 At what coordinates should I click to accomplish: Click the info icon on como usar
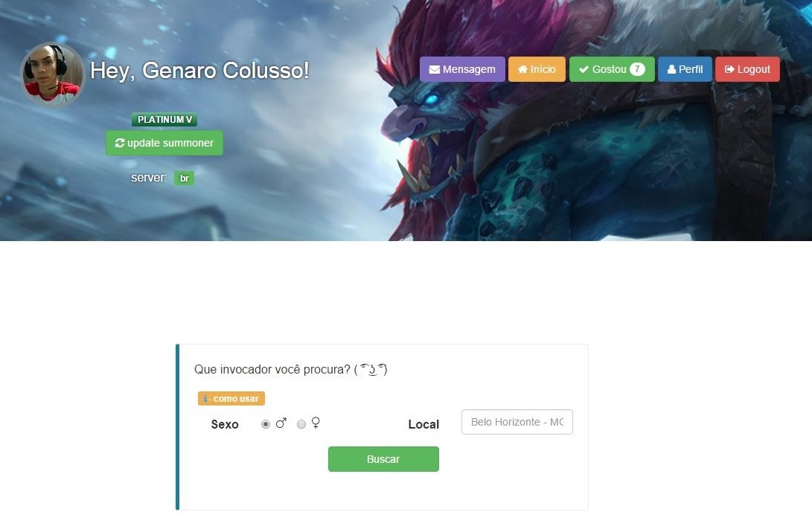(205, 399)
